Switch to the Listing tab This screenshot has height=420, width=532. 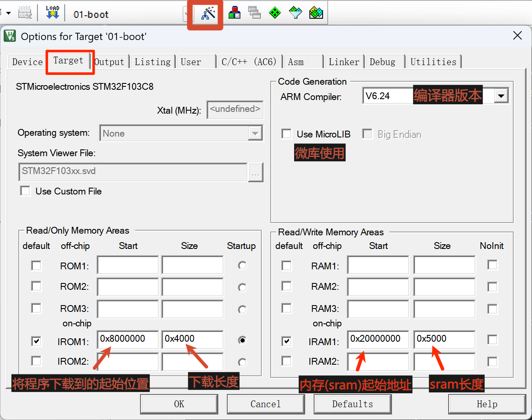[x=152, y=62]
